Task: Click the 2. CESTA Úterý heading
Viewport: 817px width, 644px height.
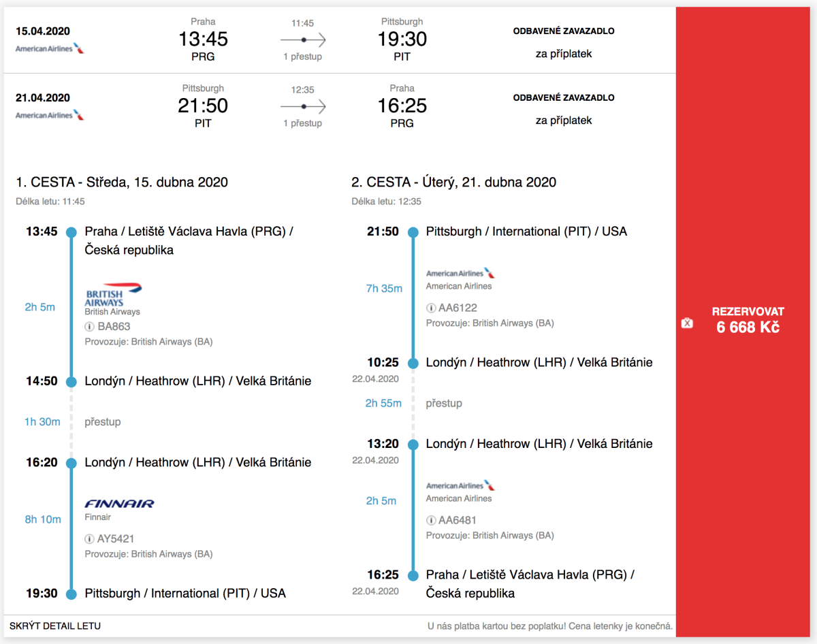Action: 453,182
